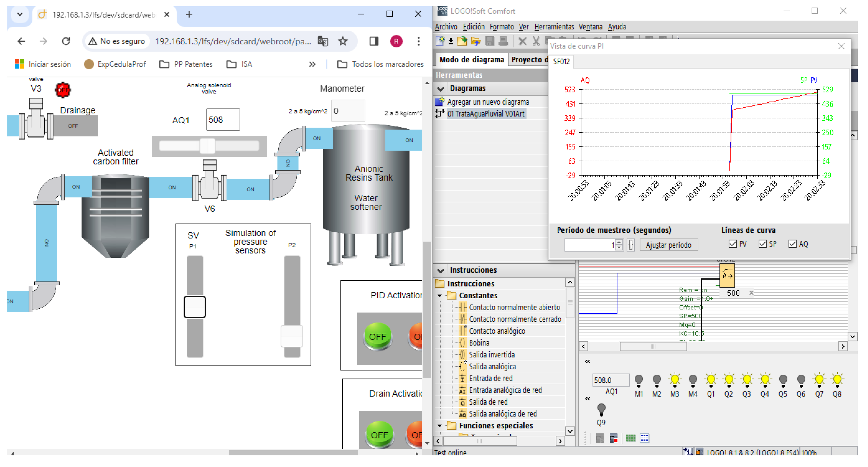Click the AQ1 analog valve slider handle
This screenshot has height=467, width=868.
[x=207, y=146]
